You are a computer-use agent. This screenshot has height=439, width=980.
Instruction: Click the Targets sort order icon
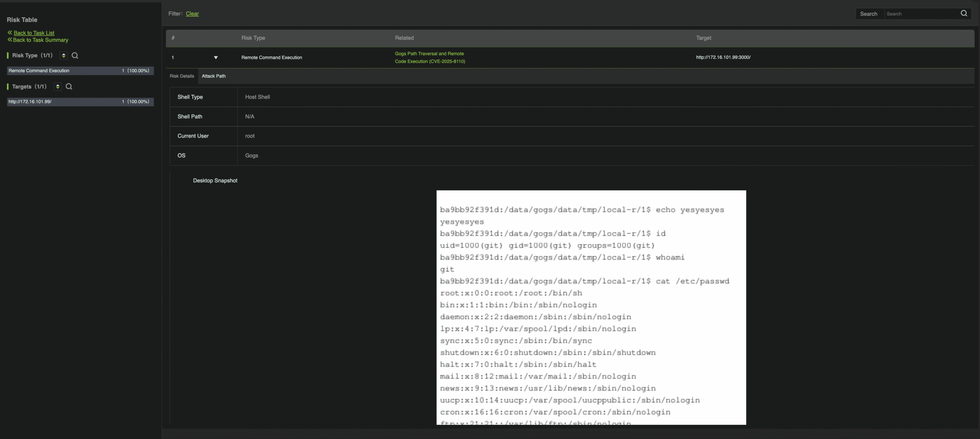58,86
